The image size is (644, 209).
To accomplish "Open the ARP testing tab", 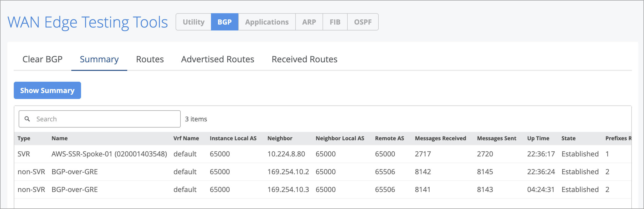I will pyautogui.click(x=309, y=22).
